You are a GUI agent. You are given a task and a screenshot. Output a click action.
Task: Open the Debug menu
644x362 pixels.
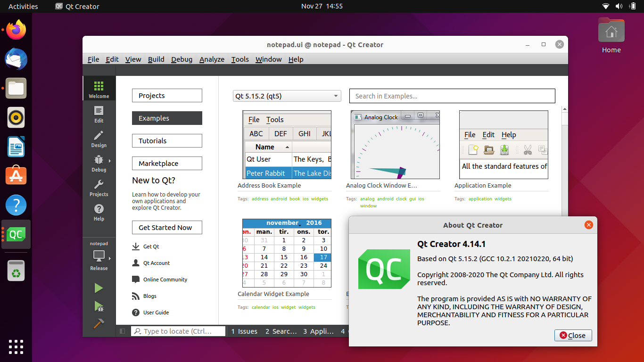182,59
